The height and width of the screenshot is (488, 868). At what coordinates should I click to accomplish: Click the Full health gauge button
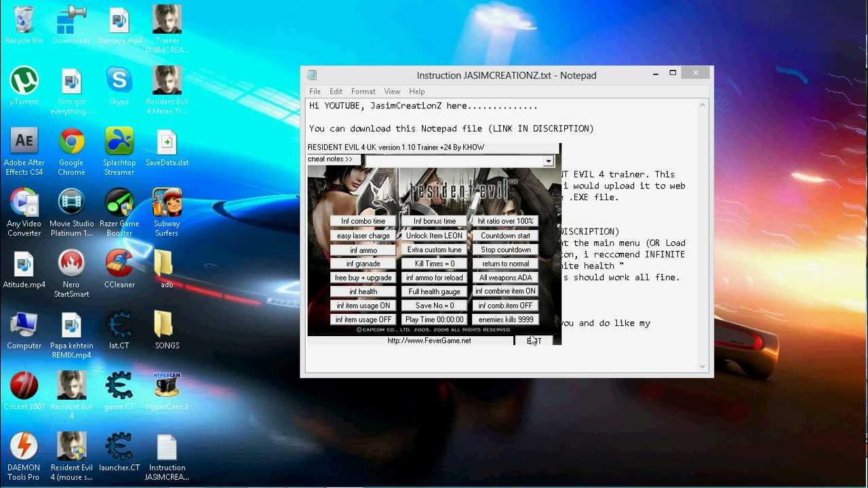[x=435, y=291]
